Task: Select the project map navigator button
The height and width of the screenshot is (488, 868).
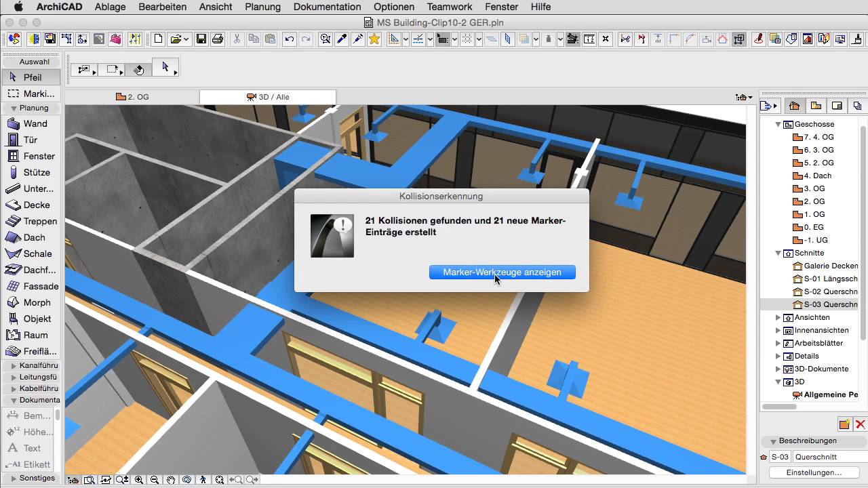Action: pos(794,106)
